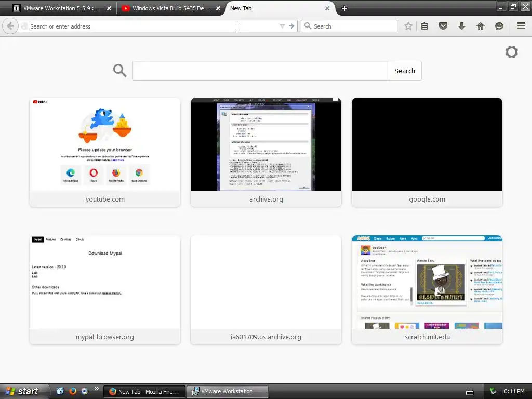Viewport: 532px width, 399px height.
Task: Close the New Tab tab
Action: 327,8
